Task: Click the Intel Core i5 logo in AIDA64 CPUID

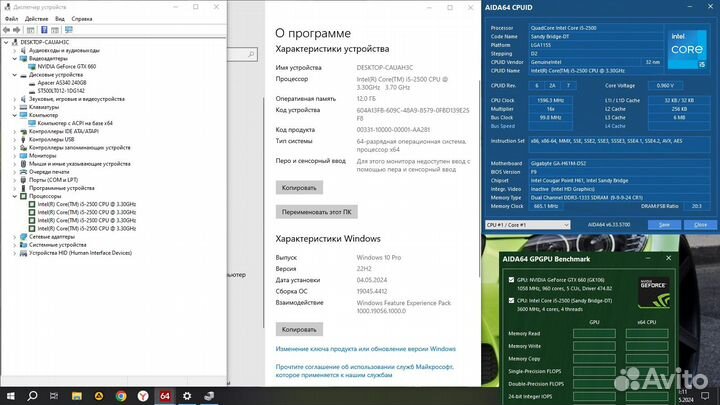Action: click(687, 49)
